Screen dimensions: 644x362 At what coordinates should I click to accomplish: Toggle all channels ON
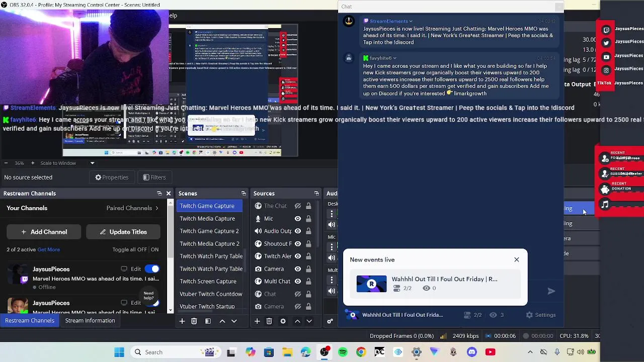tap(154, 249)
